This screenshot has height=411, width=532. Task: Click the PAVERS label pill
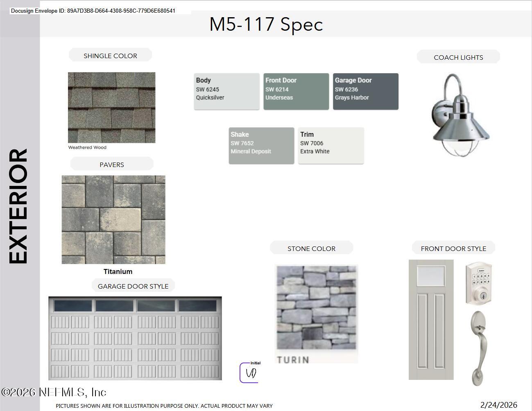point(112,165)
